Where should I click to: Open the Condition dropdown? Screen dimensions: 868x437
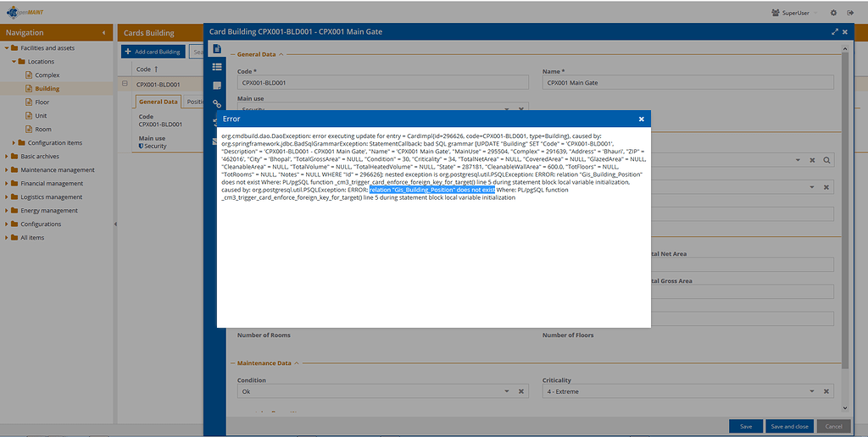[x=507, y=391]
